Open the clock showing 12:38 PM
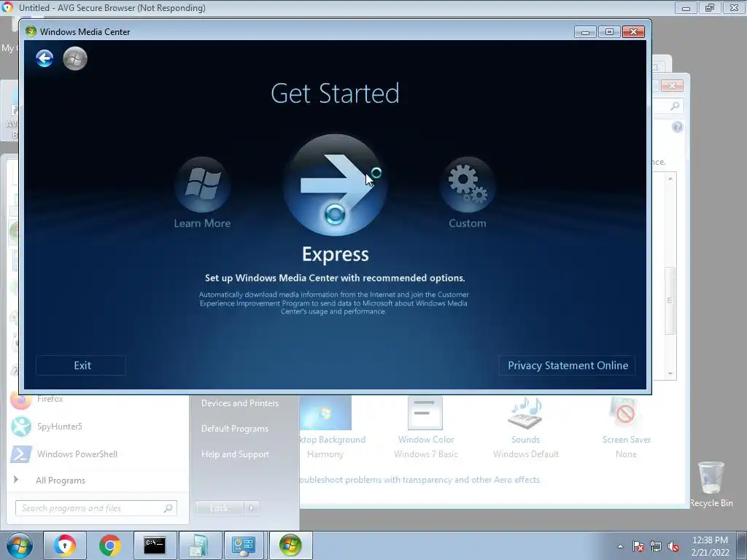This screenshot has width=747, height=560. (x=710, y=545)
